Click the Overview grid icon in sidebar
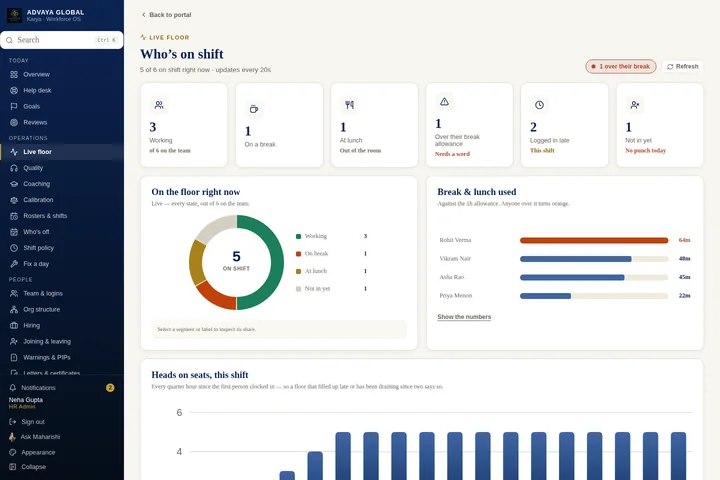720x480 pixels. pos(14,74)
